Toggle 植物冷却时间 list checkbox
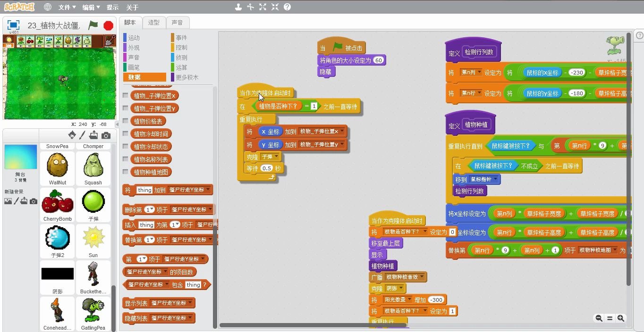The image size is (644, 332). (125, 133)
